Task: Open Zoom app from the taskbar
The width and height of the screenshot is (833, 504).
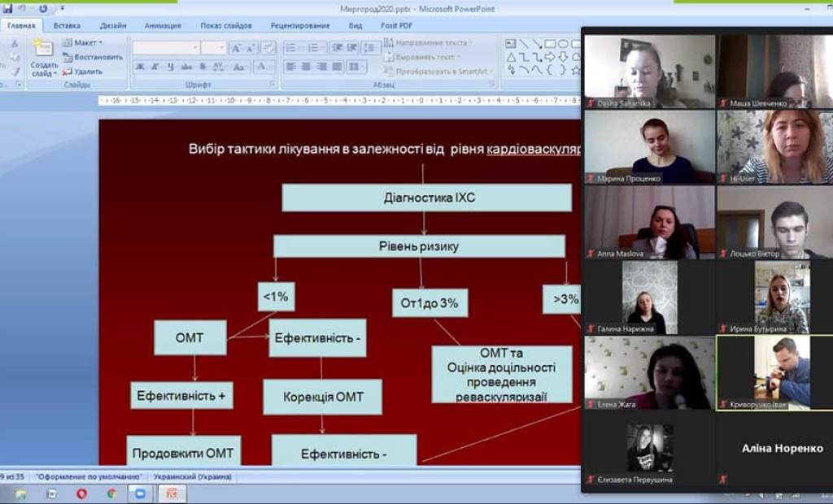Action: coord(140,493)
